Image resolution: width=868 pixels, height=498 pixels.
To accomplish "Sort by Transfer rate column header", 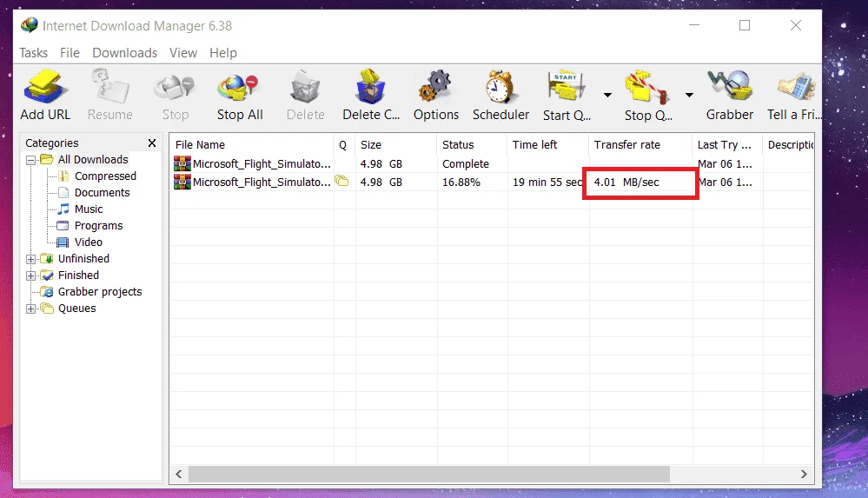I will click(x=640, y=144).
